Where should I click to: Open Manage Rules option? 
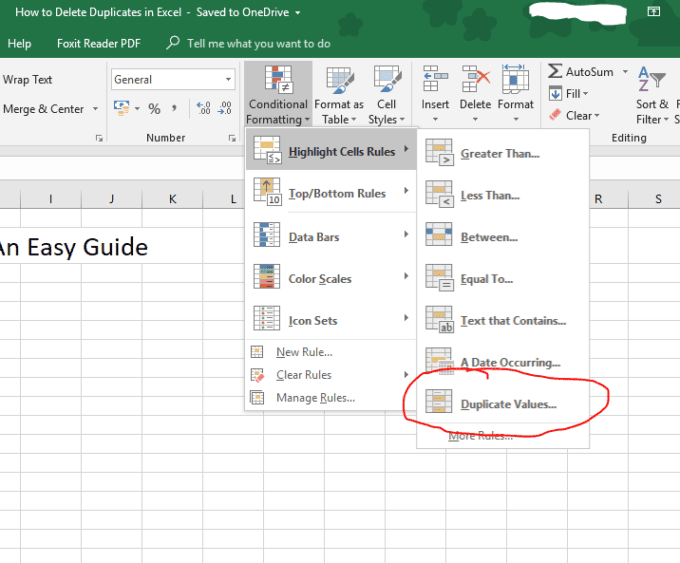pos(314,398)
